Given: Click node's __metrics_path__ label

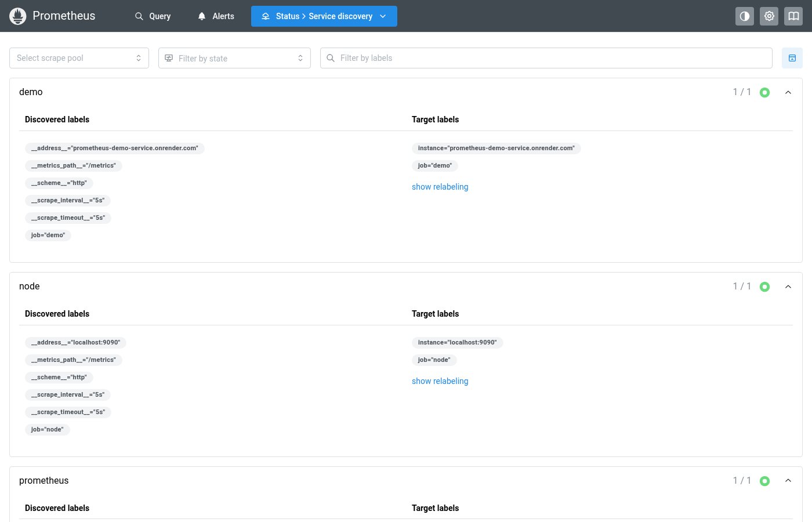Looking at the screenshot, I should [74, 360].
